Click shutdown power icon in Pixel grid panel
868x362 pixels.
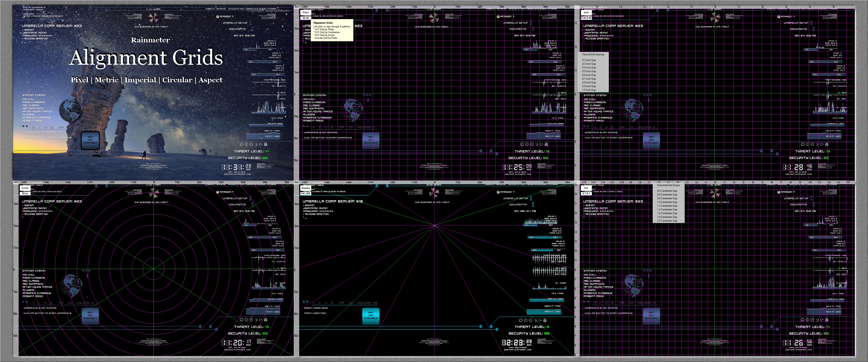point(527,144)
